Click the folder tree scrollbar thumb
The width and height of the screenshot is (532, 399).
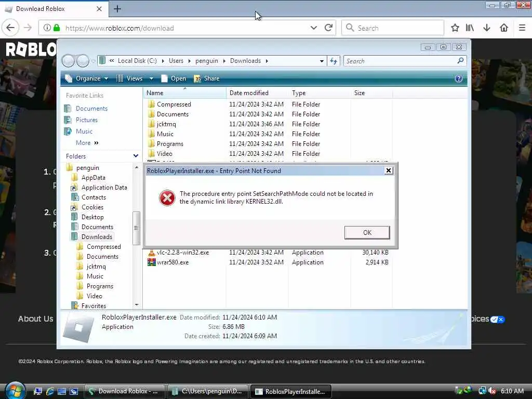click(x=136, y=228)
